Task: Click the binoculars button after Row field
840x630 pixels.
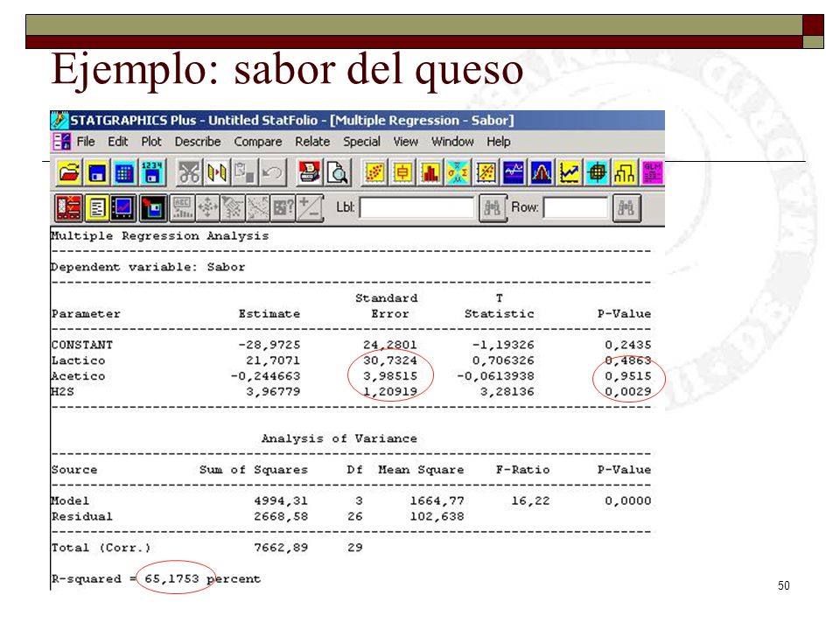Action: pyautogui.click(x=626, y=208)
